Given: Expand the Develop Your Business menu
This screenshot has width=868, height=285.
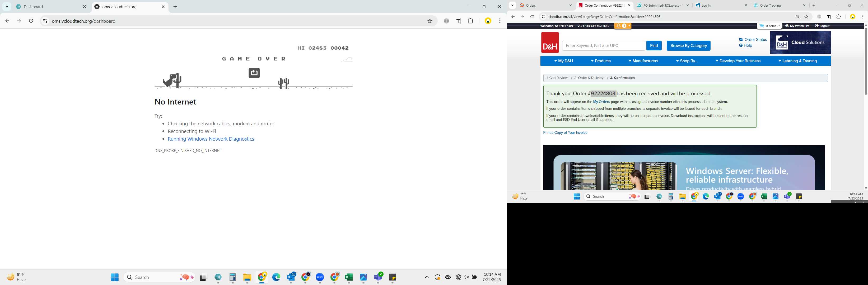Looking at the screenshot, I should (x=738, y=61).
